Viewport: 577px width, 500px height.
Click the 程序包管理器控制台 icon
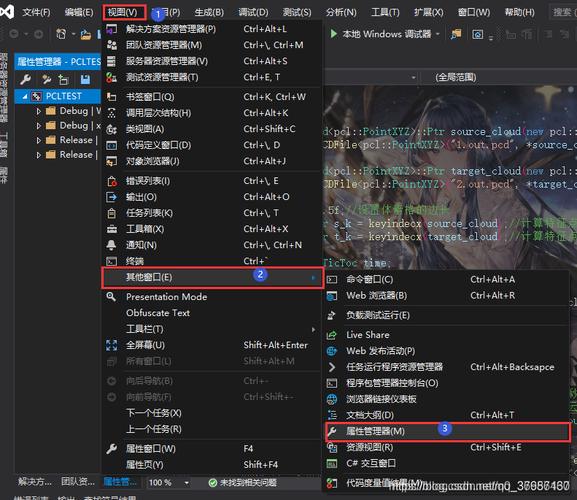point(332,383)
